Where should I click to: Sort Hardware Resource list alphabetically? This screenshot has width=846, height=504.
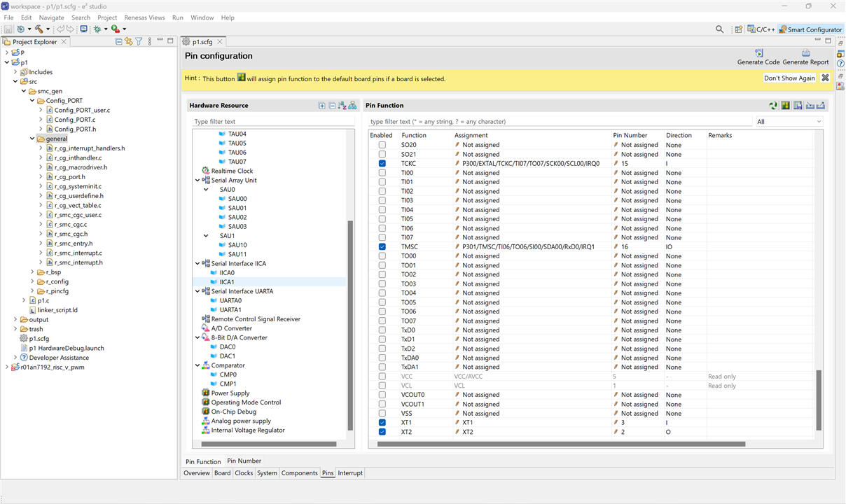(x=342, y=106)
